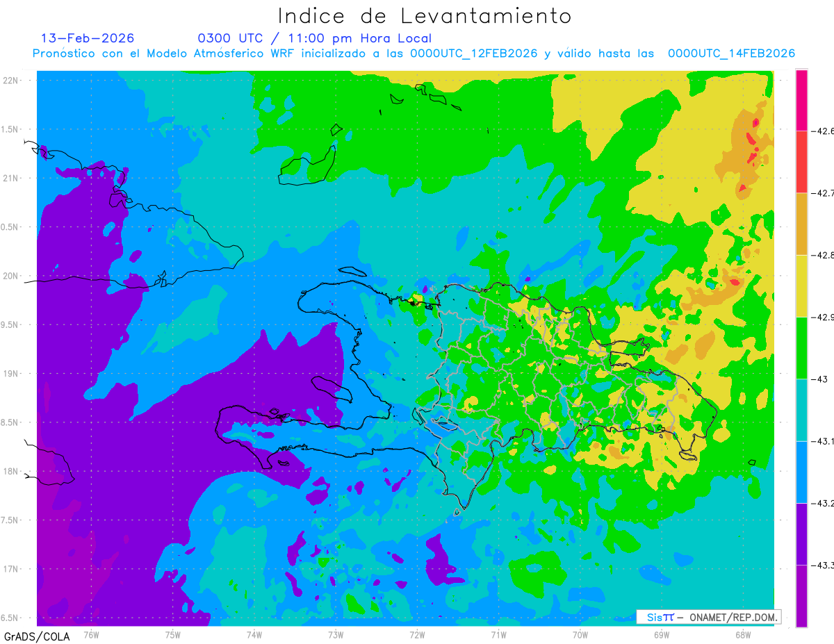Click color bar value "-43.1"
The width and height of the screenshot is (834, 644).
(823, 441)
